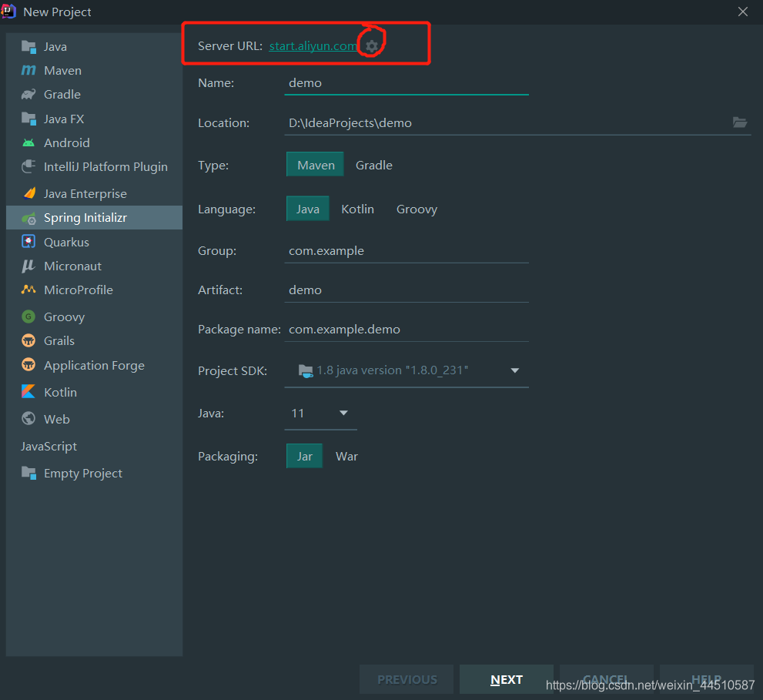
Task: Click the Java FX folder icon
Action: (28, 119)
